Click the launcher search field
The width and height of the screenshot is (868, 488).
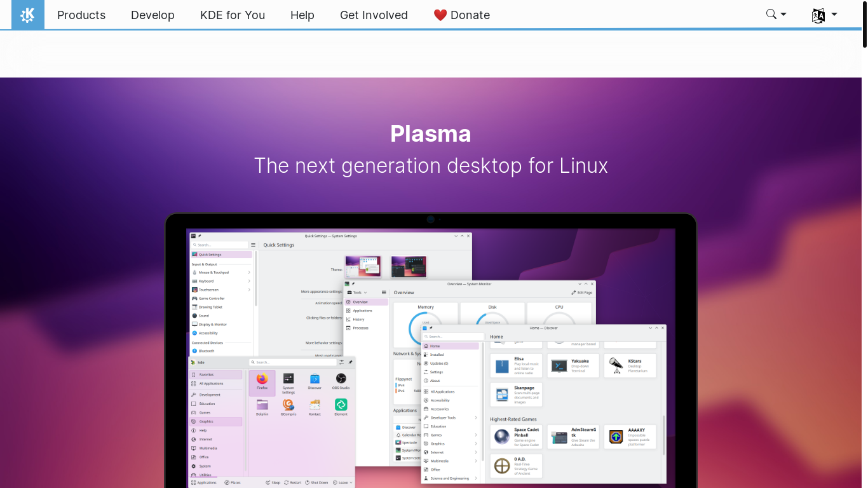(292, 362)
